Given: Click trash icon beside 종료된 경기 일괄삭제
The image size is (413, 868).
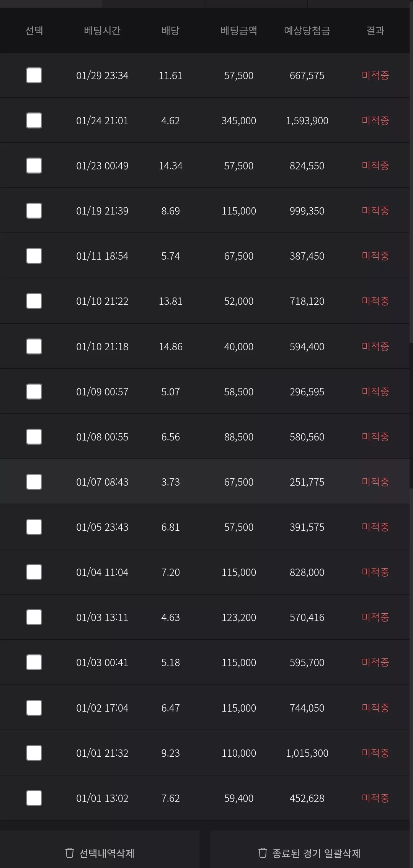Looking at the screenshot, I should click(263, 853).
